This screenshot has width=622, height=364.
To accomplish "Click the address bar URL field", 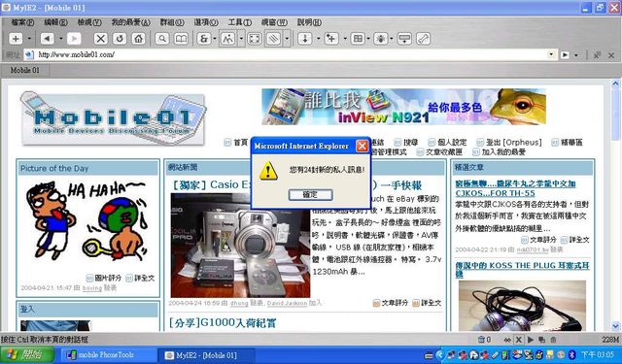I will click(290, 54).
